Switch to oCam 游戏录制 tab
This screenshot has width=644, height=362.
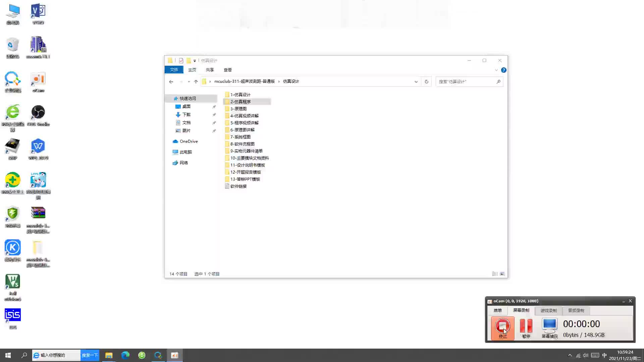pyautogui.click(x=548, y=310)
